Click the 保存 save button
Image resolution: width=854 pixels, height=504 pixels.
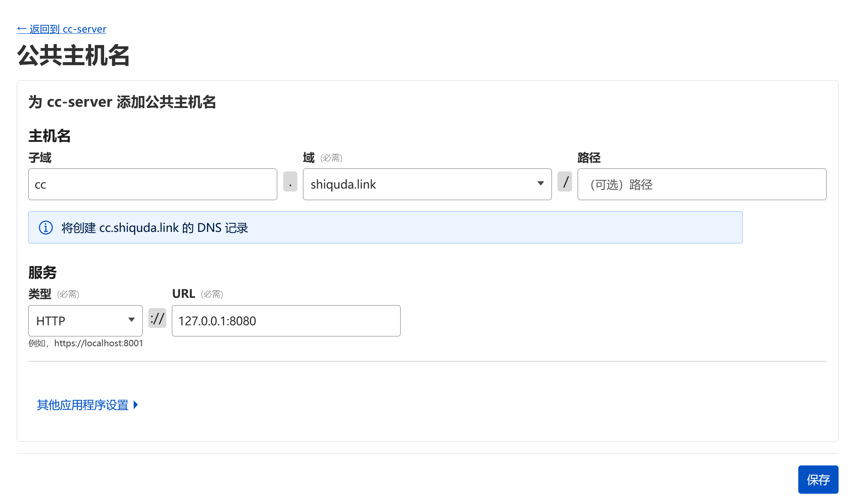[818, 480]
